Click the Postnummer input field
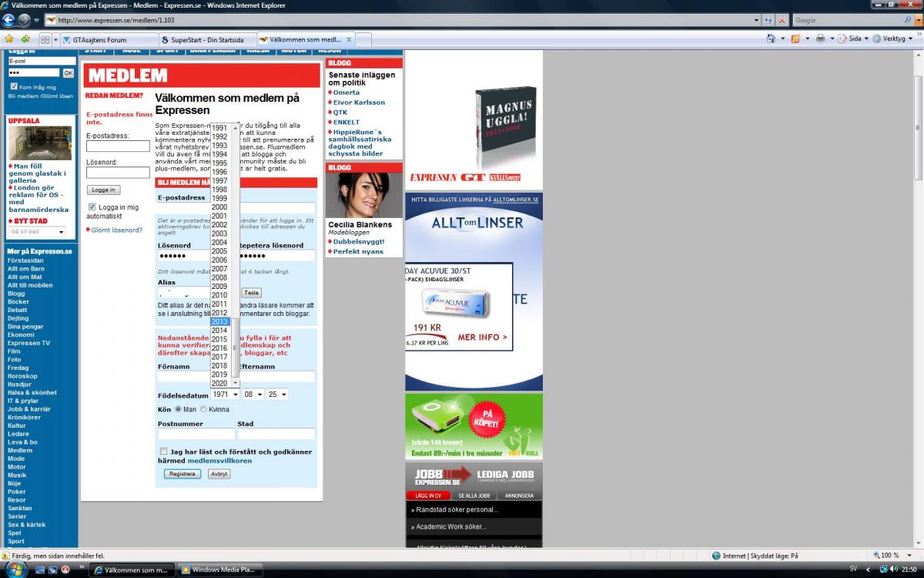This screenshot has width=924, height=578. click(x=196, y=434)
